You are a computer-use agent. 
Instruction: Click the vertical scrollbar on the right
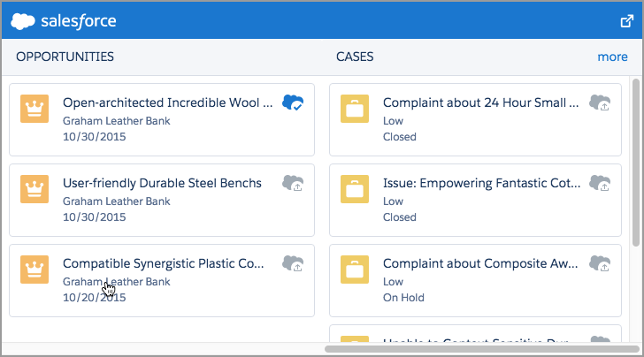pyautogui.click(x=635, y=159)
